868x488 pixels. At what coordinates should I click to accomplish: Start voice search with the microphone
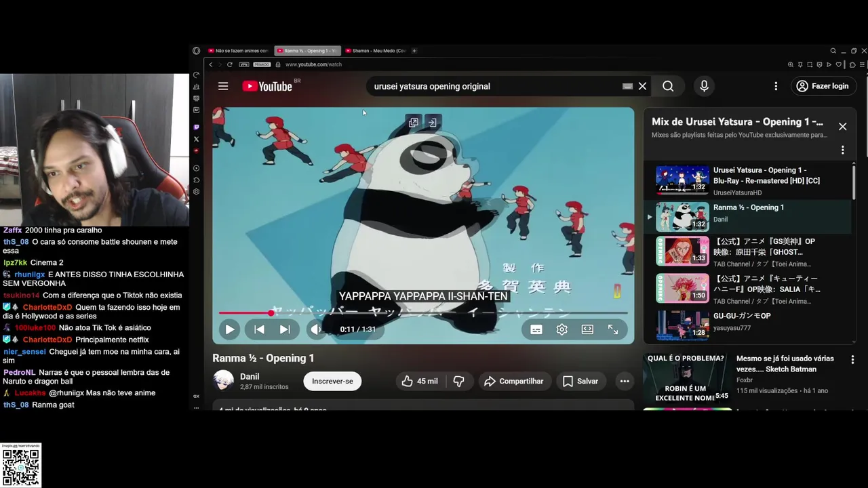704,86
